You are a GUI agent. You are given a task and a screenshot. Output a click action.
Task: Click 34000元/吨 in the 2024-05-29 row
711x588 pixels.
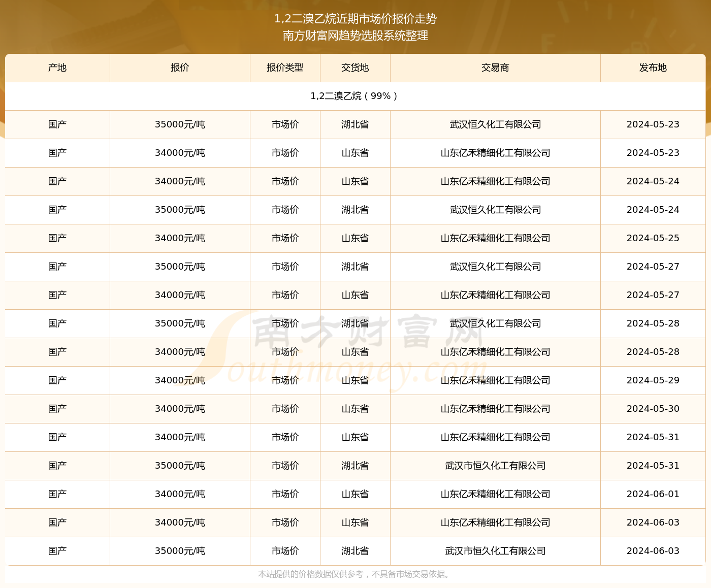point(180,380)
